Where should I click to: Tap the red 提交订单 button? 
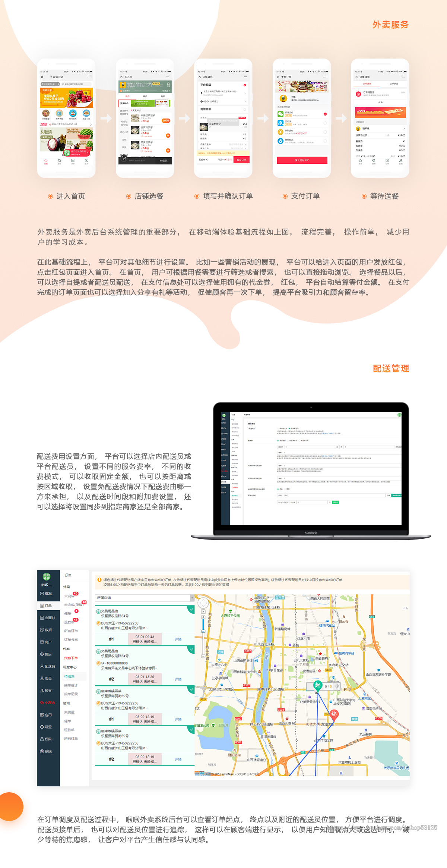242,160
